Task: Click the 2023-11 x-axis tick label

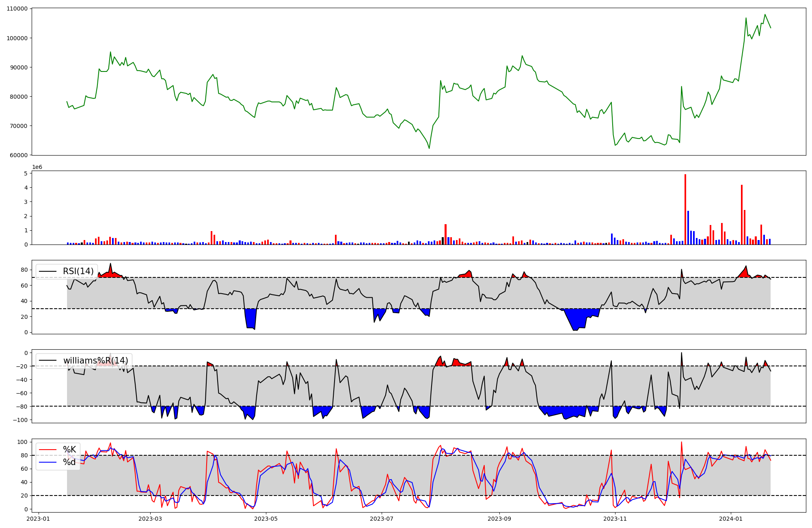Action: coord(615,519)
